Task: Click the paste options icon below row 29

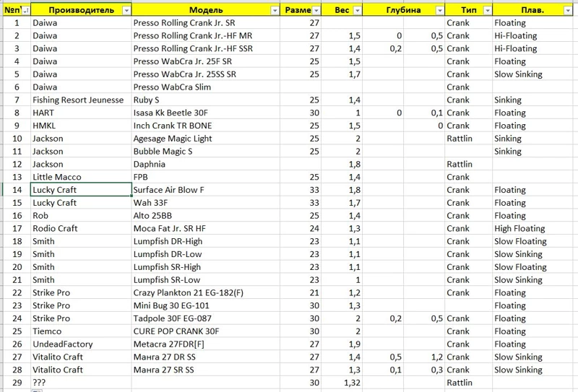Action: click(36, 390)
